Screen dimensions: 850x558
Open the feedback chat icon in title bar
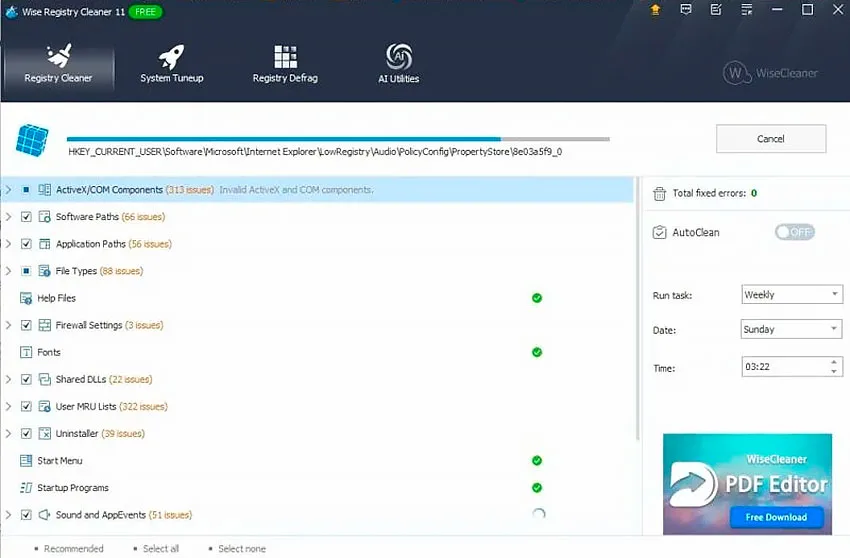(x=686, y=10)
